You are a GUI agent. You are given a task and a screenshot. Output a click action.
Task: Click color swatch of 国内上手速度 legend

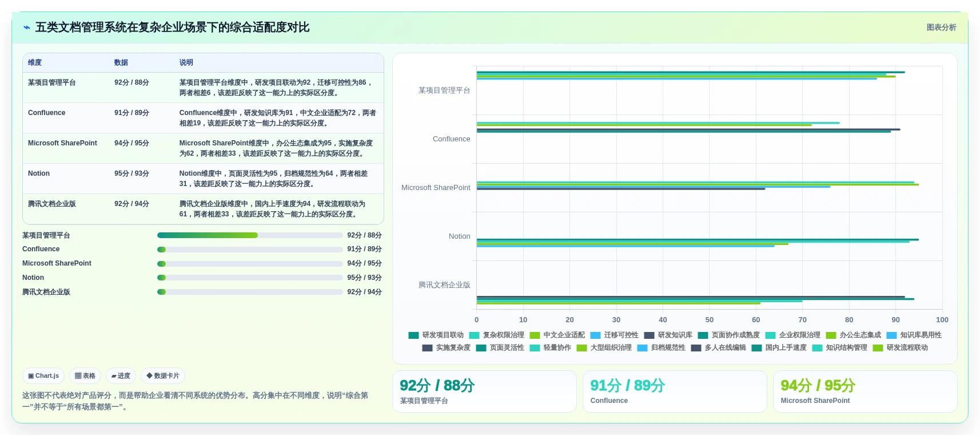pos(756,348)
